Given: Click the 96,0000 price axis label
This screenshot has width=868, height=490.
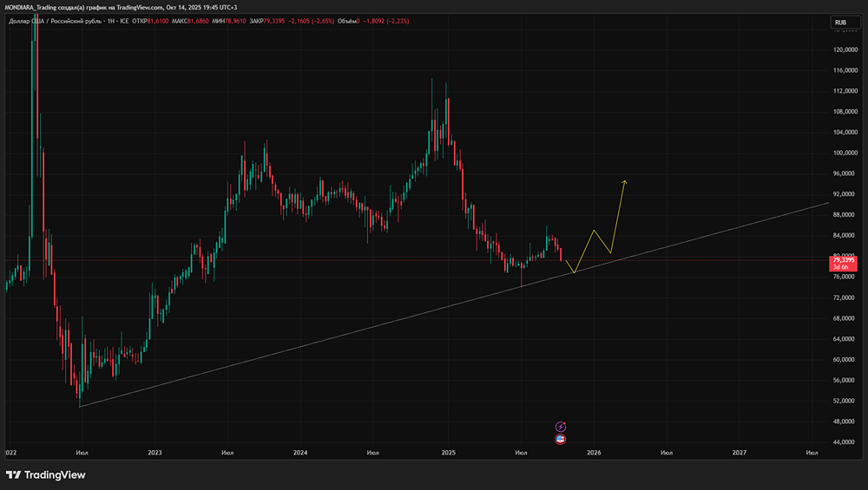Looking at the screenshot, I should point(845,173).
